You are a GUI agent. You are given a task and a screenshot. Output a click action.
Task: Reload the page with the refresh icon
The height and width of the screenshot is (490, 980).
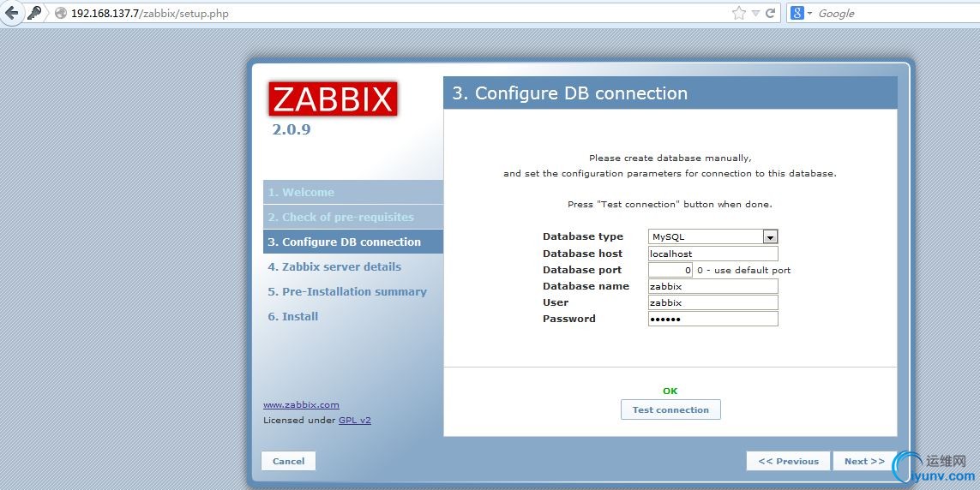(x=771, y=13)
